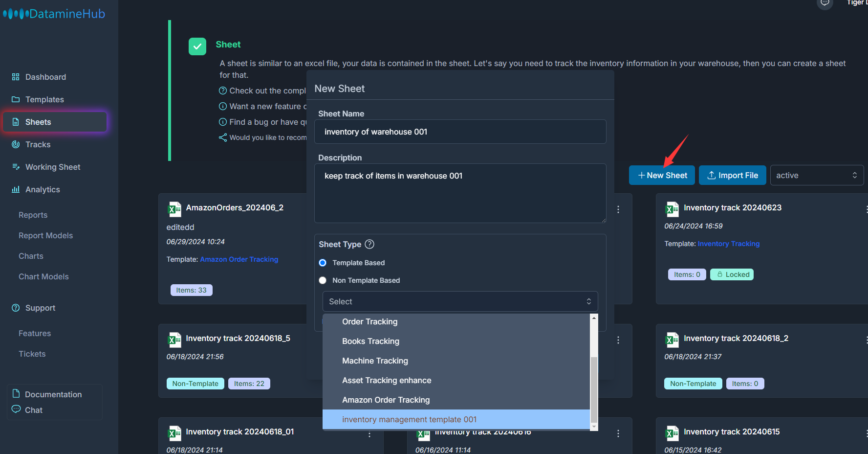Click the green checkmark Sheet icon
Image resolution: width=868 pixels, height=454 pixels.
click(197, 46)
